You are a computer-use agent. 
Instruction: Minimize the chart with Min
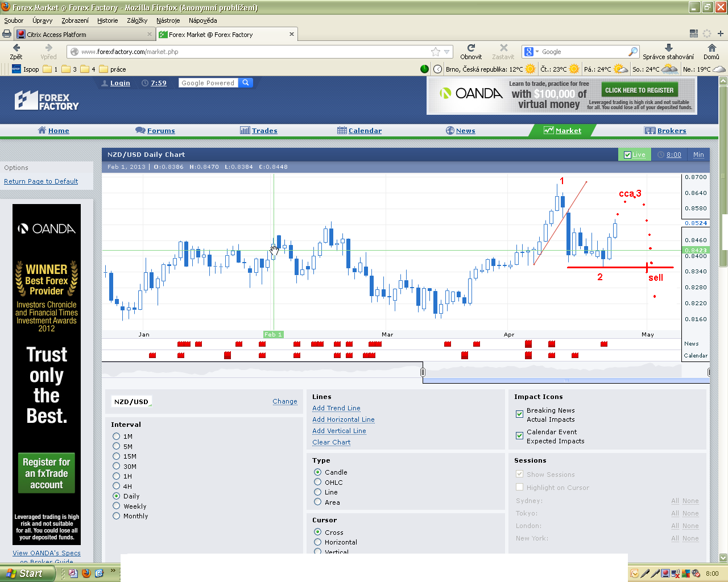[698, 155]
